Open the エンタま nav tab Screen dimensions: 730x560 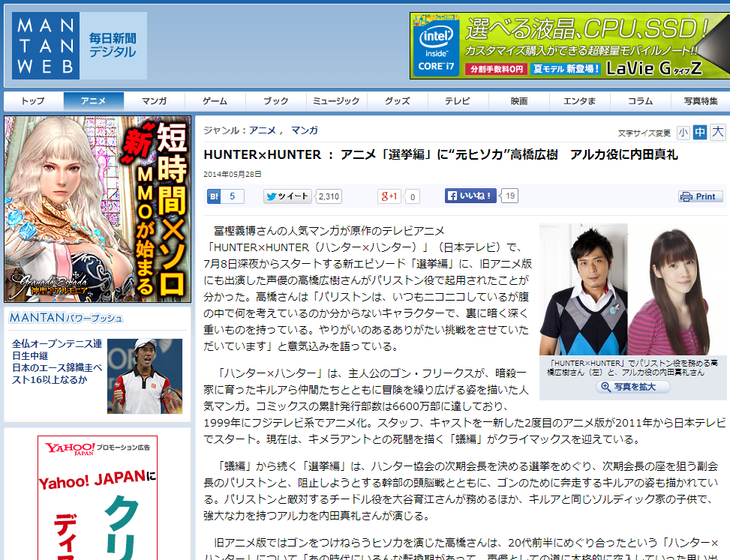click(580, 101)
